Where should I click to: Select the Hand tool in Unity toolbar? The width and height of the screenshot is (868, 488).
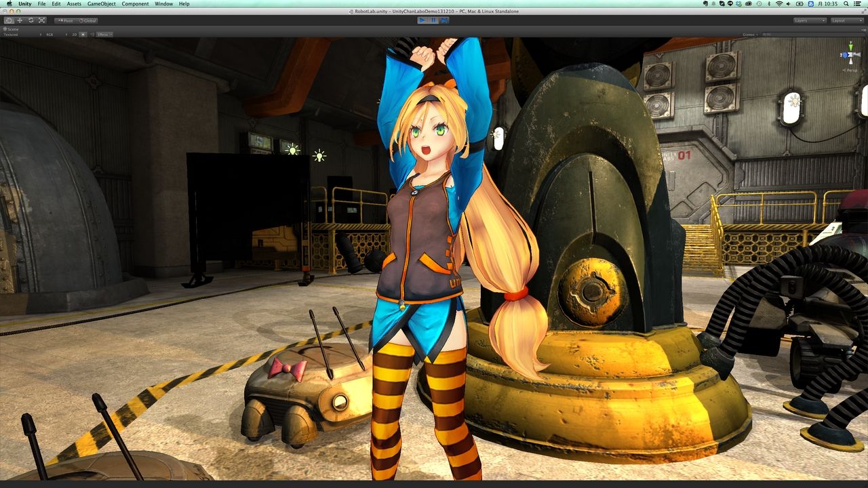[x=9, y=20]
